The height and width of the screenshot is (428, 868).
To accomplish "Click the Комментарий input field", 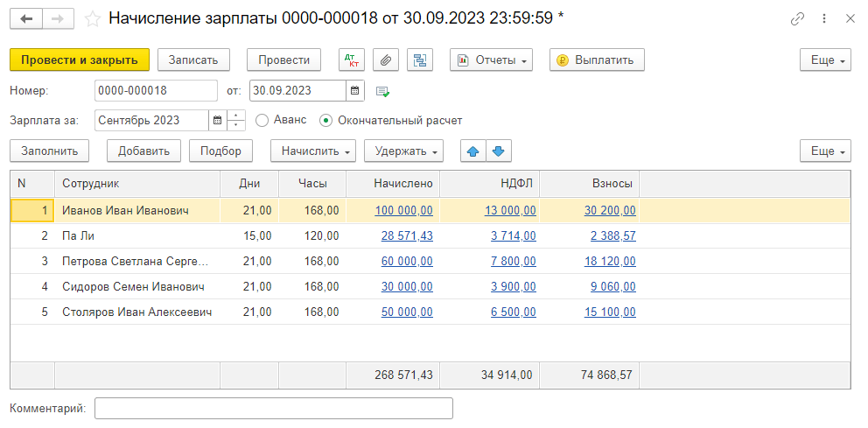I will click(x=273, y=409).
